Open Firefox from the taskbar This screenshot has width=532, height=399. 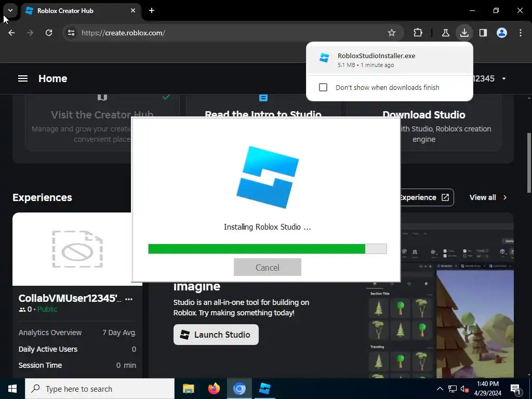point(214,389)
